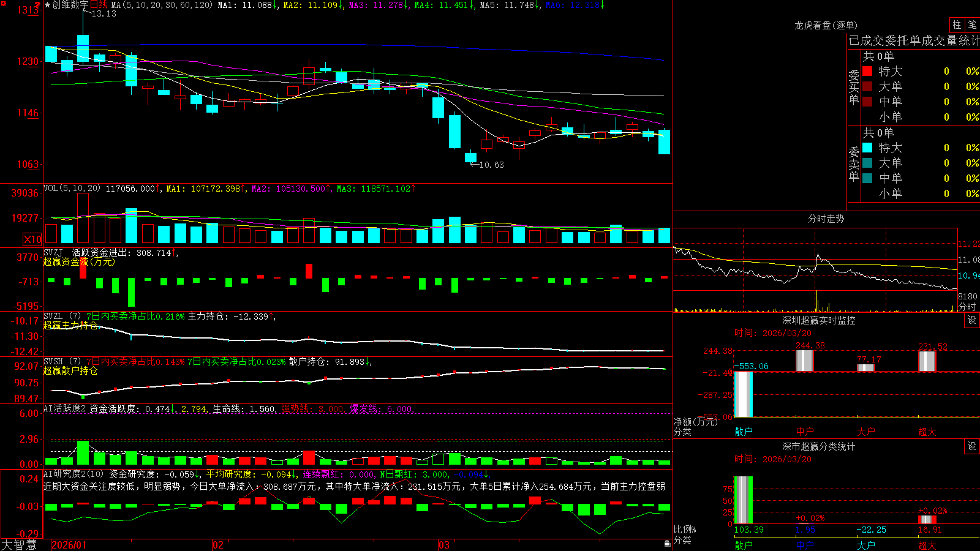Click the 已成交委托单成交量统计 header
This screenshot has height=551, width=980.
point(914,40)
